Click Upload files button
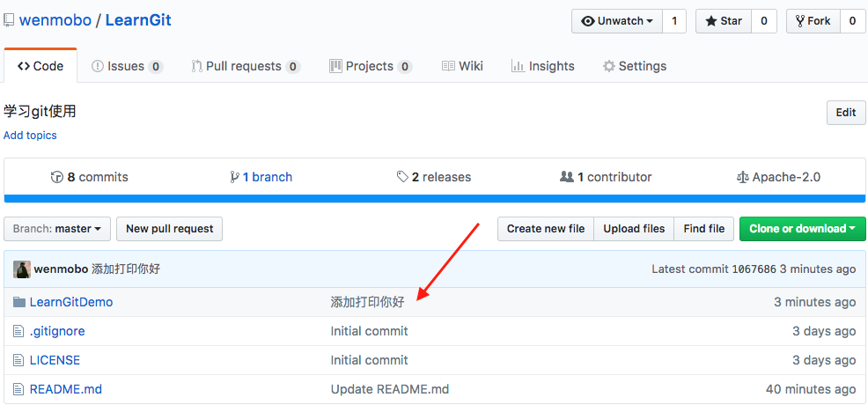Image resolution: width=868 pixels, height=405 pixels. coord(634,229)
